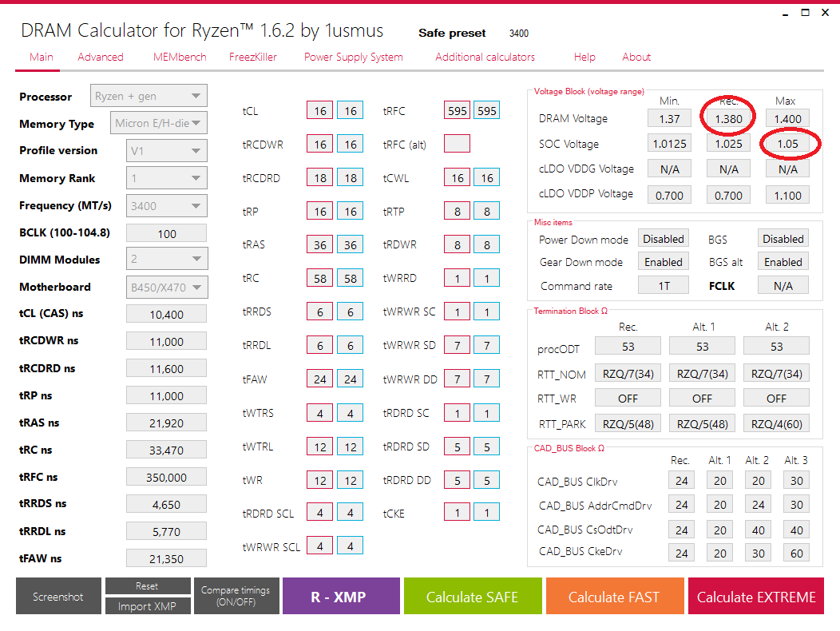Click the Reset button

tap(148, 586)
